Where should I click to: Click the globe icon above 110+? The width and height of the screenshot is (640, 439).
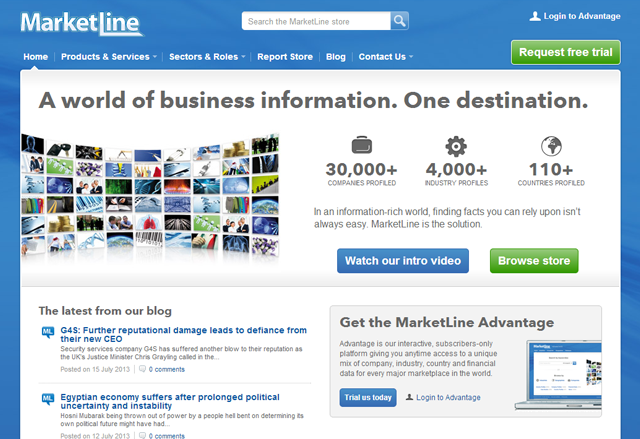point(551,146)
